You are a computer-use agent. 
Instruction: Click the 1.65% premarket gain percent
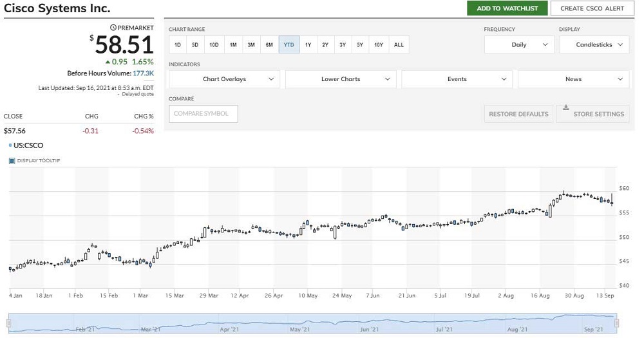pos(142,62)
